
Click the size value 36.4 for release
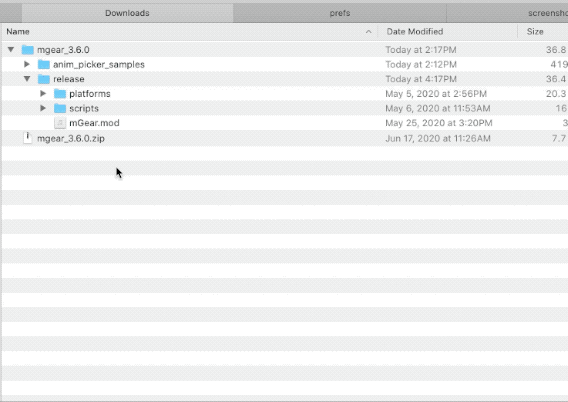point(556,79)
